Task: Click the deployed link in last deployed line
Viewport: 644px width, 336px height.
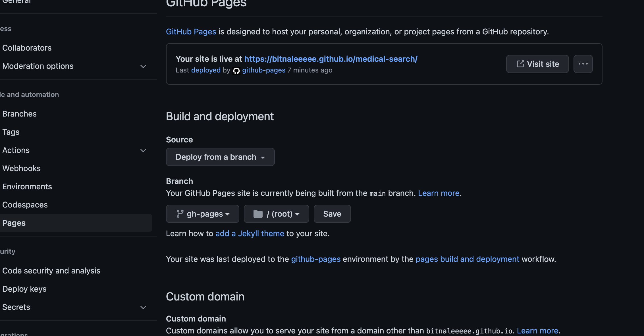Action: [x=206, y=70]
